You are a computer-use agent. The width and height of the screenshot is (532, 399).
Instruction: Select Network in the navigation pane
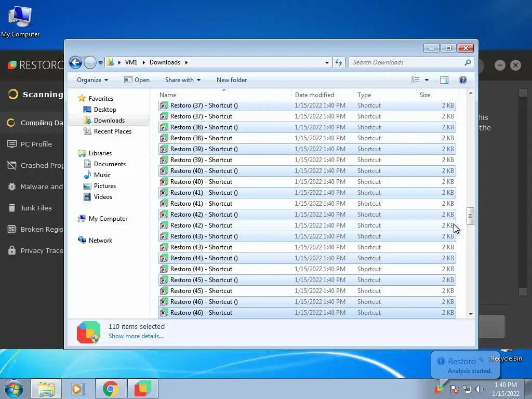point(100,241)
